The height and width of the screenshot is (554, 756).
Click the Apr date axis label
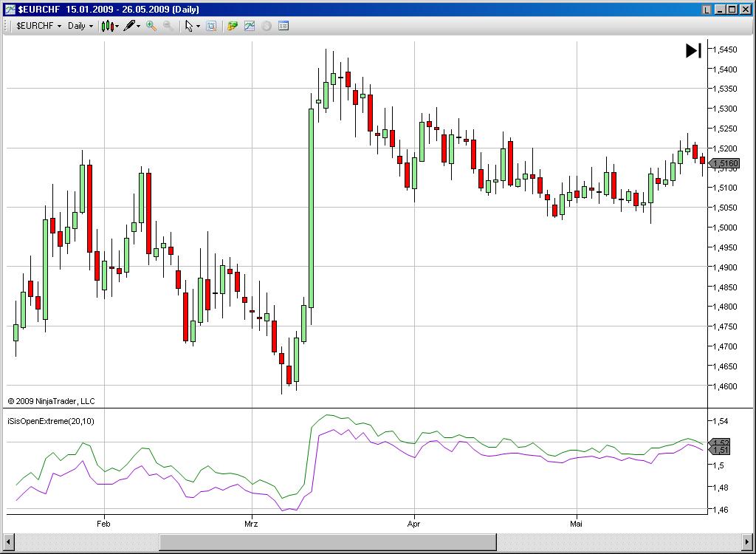point(414,524)
